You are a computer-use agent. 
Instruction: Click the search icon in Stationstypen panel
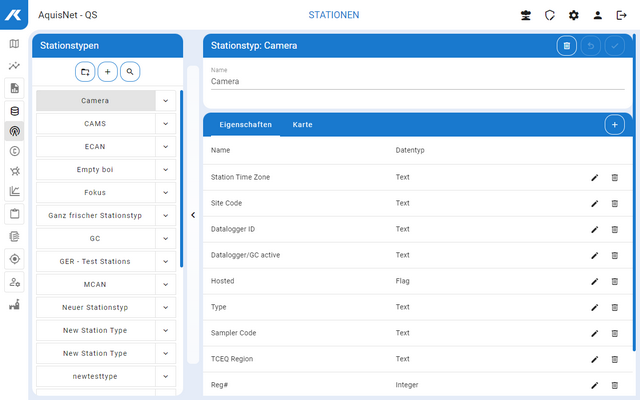(130, 72)
